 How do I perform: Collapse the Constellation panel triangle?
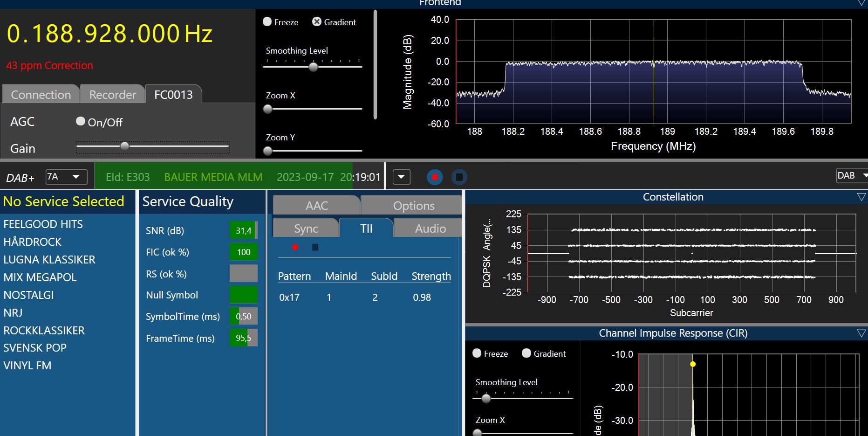coord(861,197)
